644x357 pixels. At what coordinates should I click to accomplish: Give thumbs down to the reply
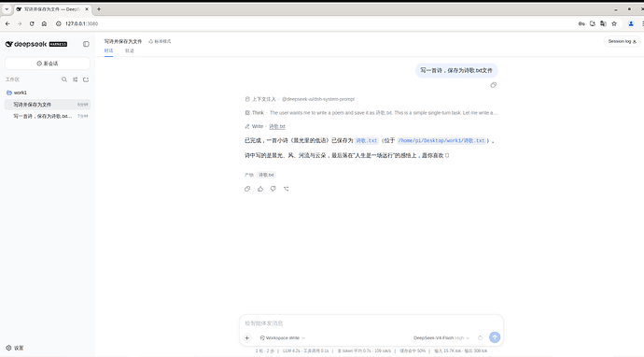coord(273,189)
